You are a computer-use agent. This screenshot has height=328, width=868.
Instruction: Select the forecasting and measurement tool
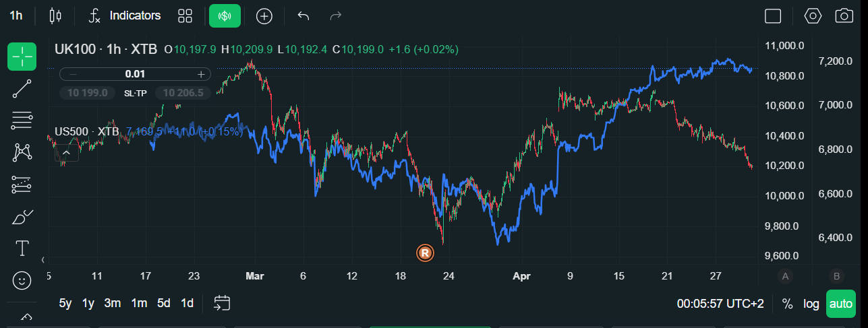pos(22,184)
